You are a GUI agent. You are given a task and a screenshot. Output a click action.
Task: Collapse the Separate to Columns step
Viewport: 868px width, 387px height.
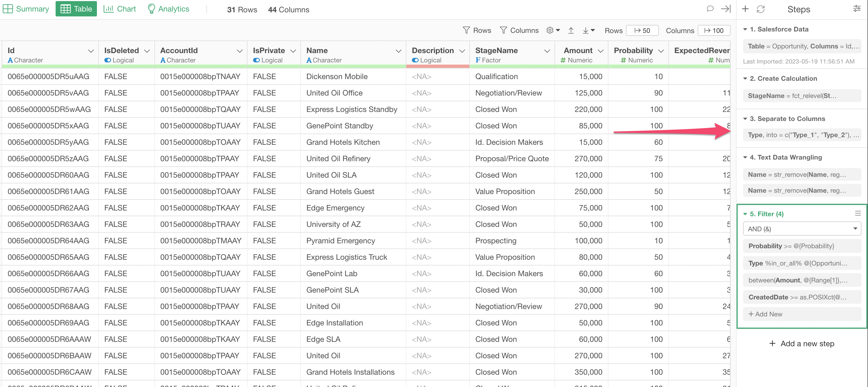click(x=745, y=119)
